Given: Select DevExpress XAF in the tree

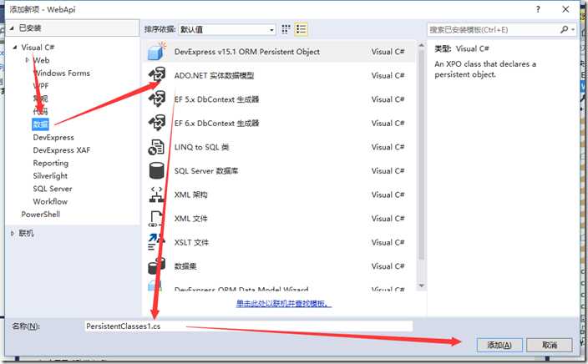Looking at the screenshot, I should click(x=62, y=150).
